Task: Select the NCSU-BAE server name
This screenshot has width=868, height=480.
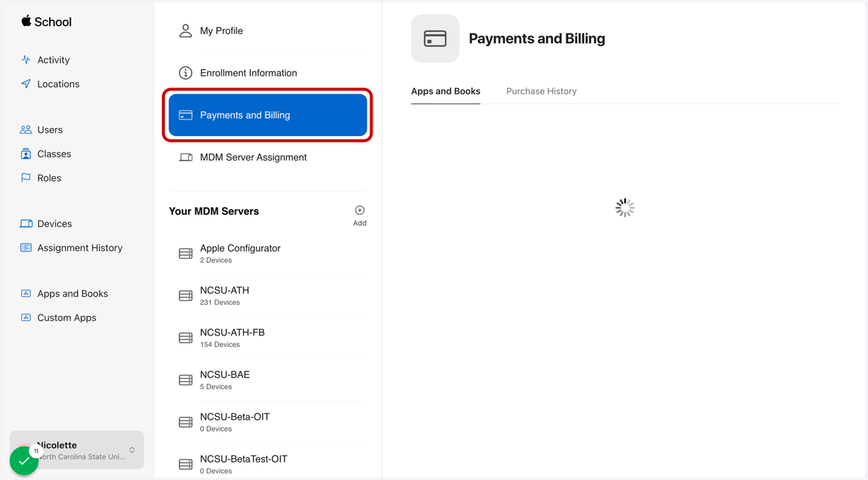Action: (x=225, y=374)
